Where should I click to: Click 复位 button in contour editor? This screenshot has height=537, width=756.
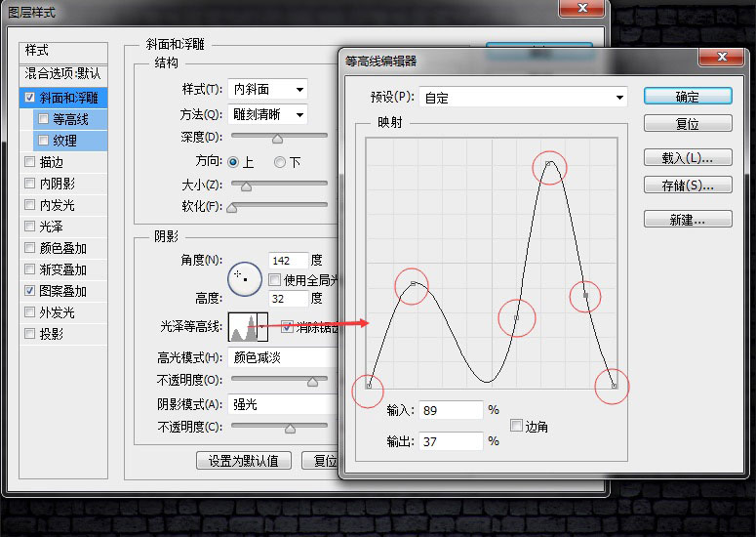tap(688, 124)
